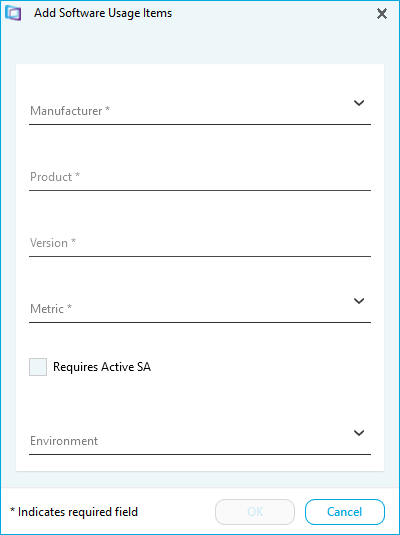
Task: Click into the Product text field
Action: 200,177
